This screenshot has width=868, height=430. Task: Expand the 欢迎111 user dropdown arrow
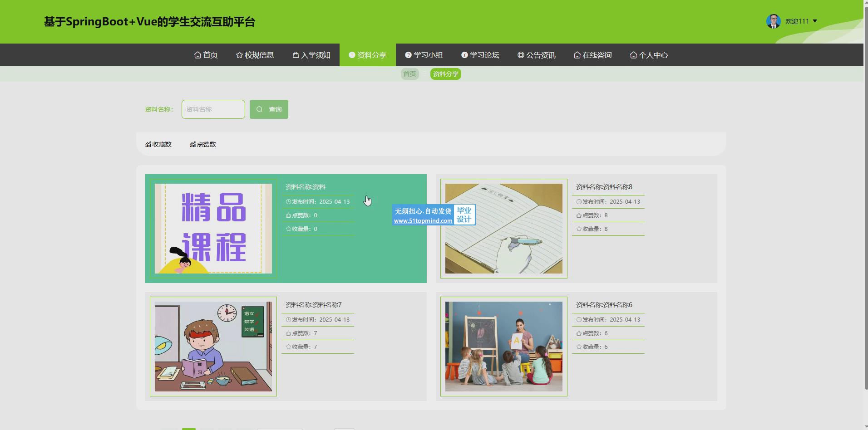click(815, 21)
